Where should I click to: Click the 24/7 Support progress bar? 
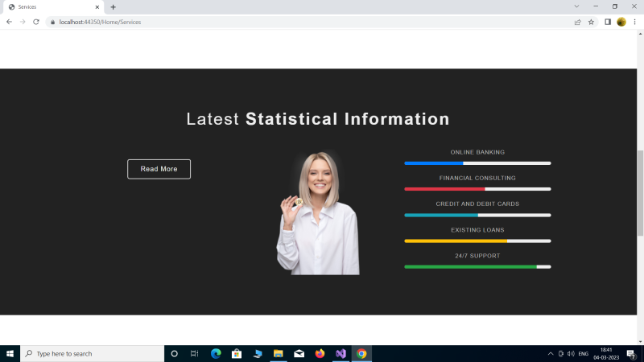(477, 266)
